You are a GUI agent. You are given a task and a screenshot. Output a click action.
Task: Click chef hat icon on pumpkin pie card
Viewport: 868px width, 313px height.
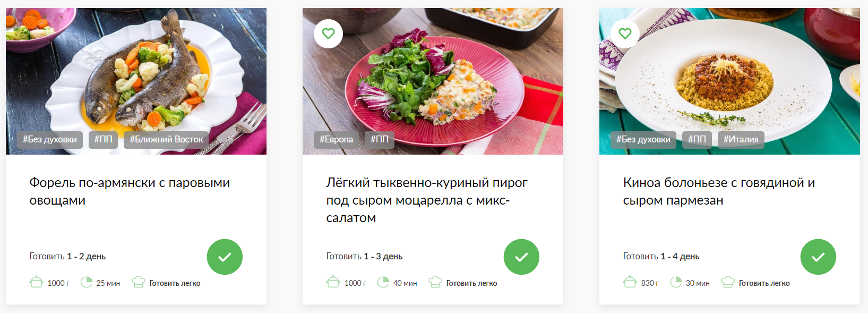(x=435, y=282)
